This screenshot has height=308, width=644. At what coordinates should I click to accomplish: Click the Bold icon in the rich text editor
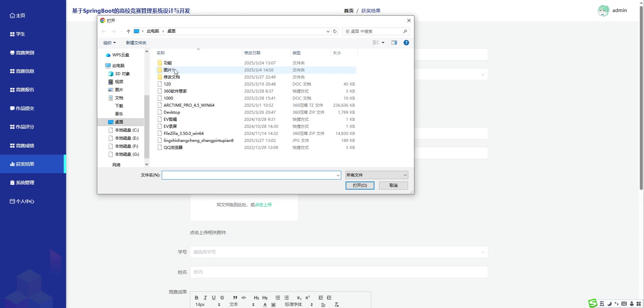197,298
